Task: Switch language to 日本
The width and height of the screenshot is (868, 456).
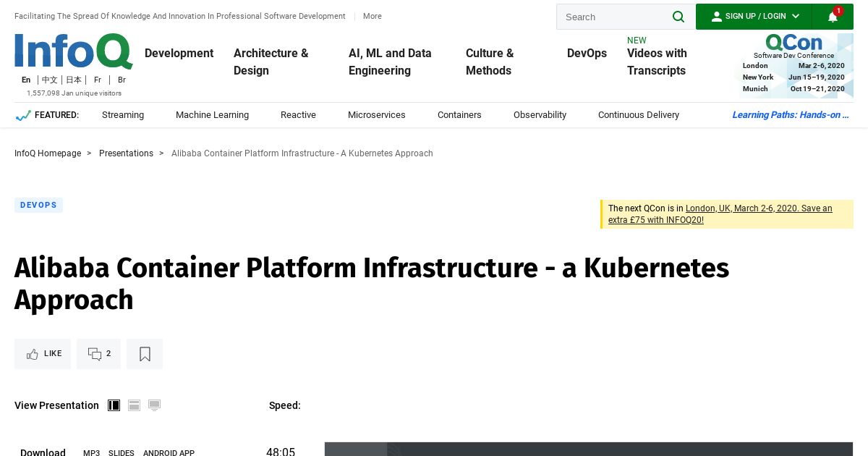Action: click(x=74, y=80)
